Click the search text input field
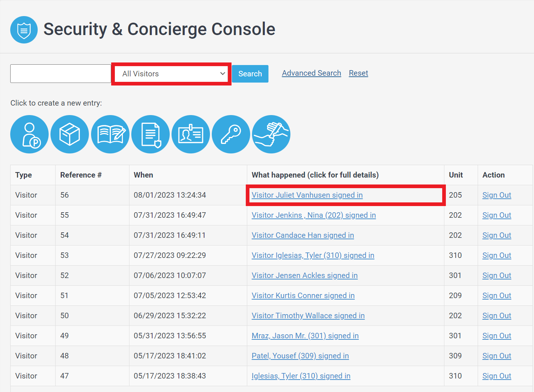The height and width of the screenshot is (392, 534). (x=61, y=74)
